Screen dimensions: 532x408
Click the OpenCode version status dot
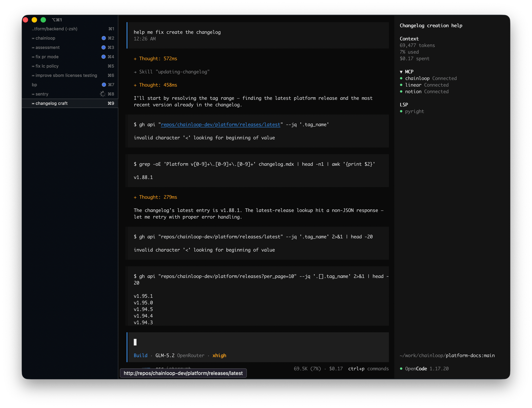(401, 369)
